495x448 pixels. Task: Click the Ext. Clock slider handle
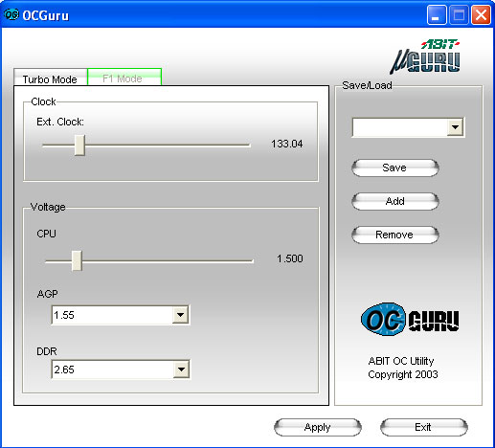point(79,145)
